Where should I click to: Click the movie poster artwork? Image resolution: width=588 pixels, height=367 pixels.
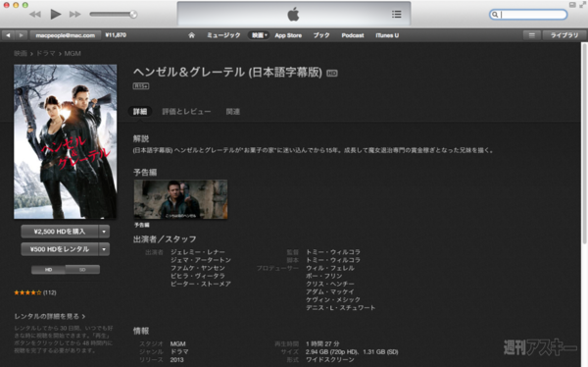coord(66,141)
